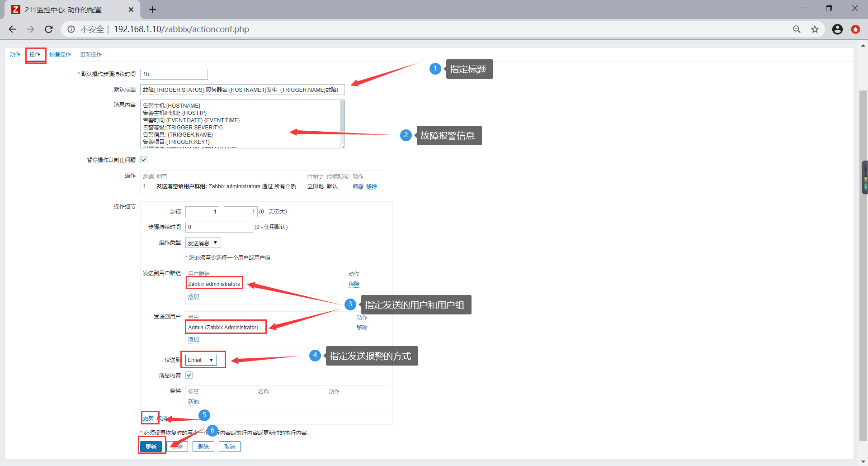Click 移除 for operation step 1
Image resolution: width=868 pixels, height=466 pixels.
pyautogui.click(x=372, y=186)
